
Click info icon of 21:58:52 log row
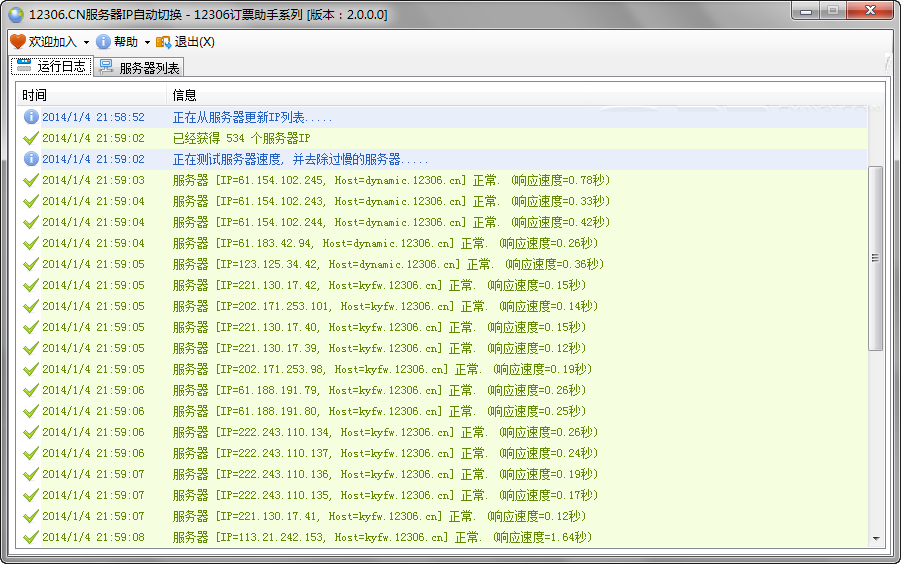31,117
